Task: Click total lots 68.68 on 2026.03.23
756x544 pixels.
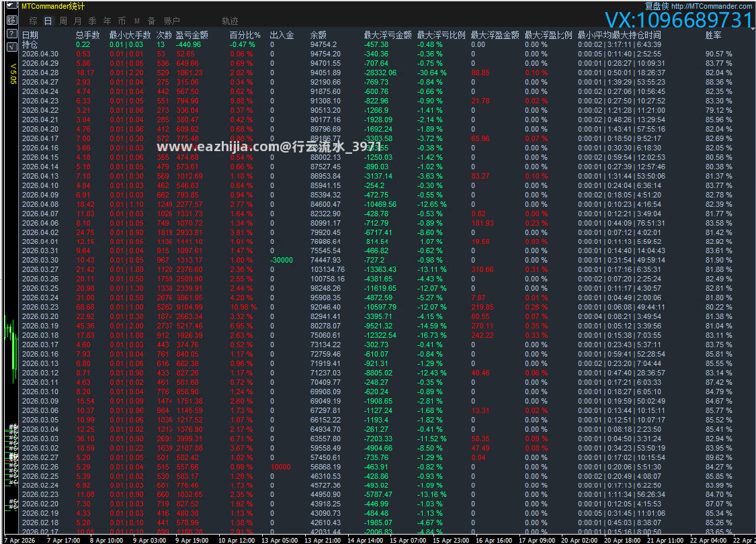Action: click(x=85, y=307)
